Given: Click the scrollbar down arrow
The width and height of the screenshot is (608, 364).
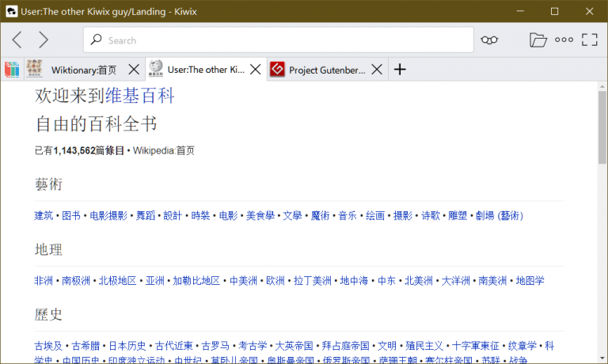Looking at the screenshot, I should coord(602,358).
